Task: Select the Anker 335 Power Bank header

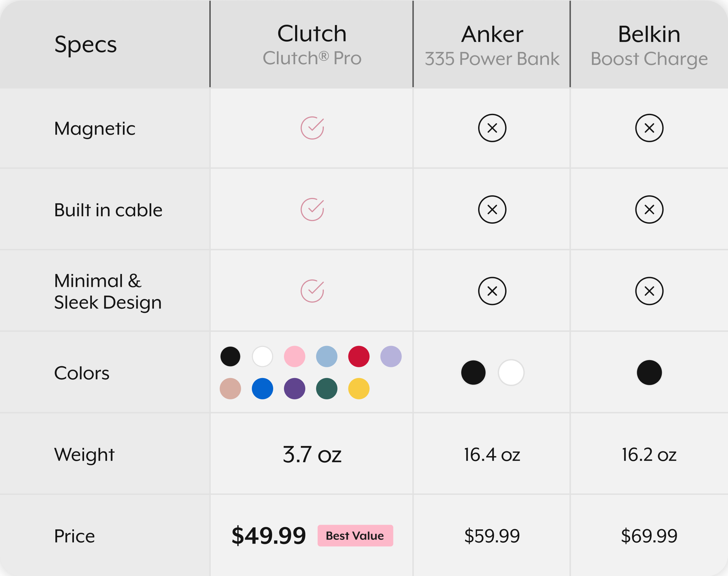Action: click(x=492, y=45)
